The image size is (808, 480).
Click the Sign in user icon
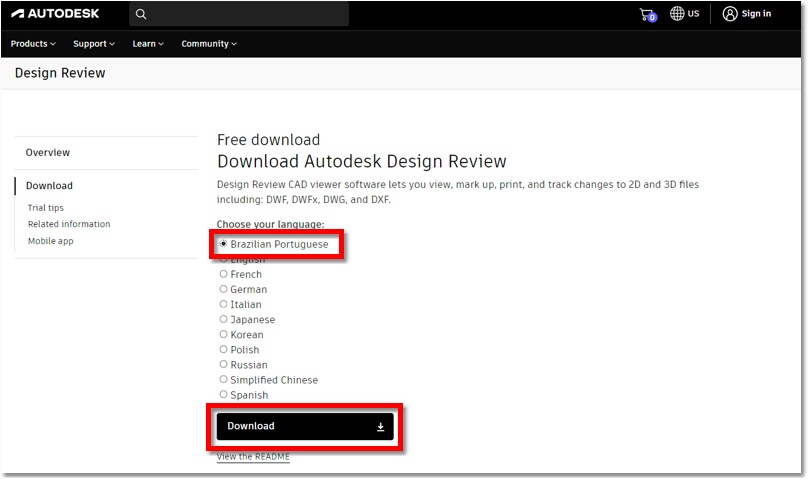(x=730, y=14)
